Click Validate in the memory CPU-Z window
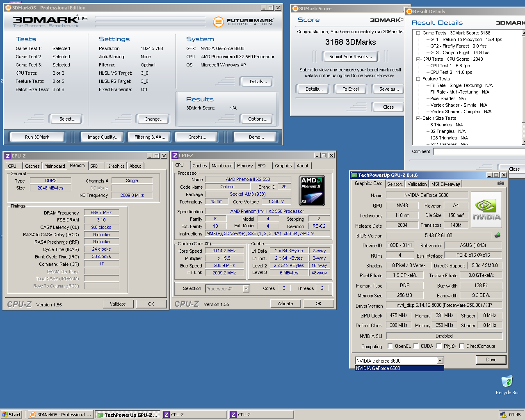The image size is (525, 420). coord(118,304)
